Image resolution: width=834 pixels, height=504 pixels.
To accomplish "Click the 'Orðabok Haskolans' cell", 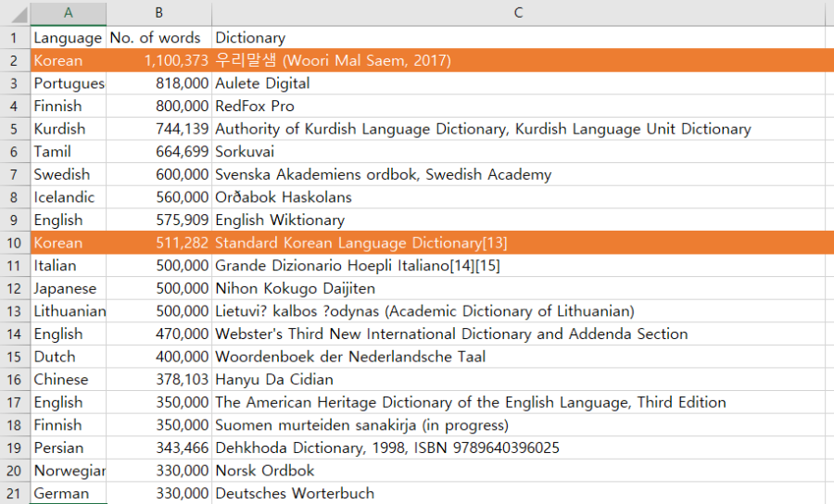I will tap(518, 197).
